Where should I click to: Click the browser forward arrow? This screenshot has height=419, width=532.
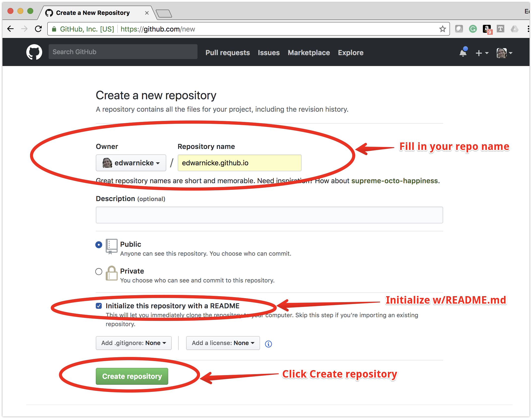pyautogui.click(x=24, y=29)
